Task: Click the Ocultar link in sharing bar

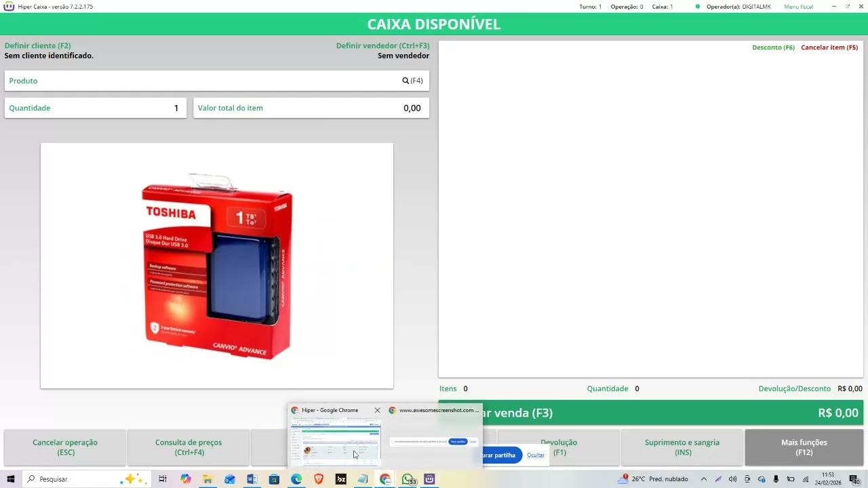Action: 536,455
